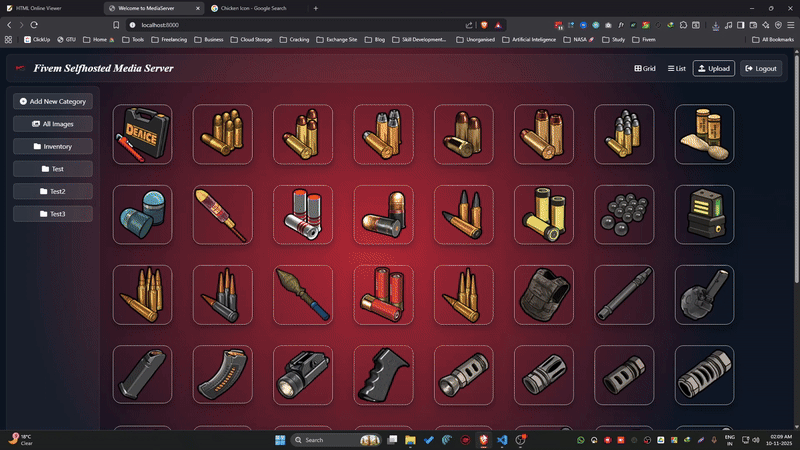Click the media server logo icon
Viewport: 800px width, 450px height.
20,68
